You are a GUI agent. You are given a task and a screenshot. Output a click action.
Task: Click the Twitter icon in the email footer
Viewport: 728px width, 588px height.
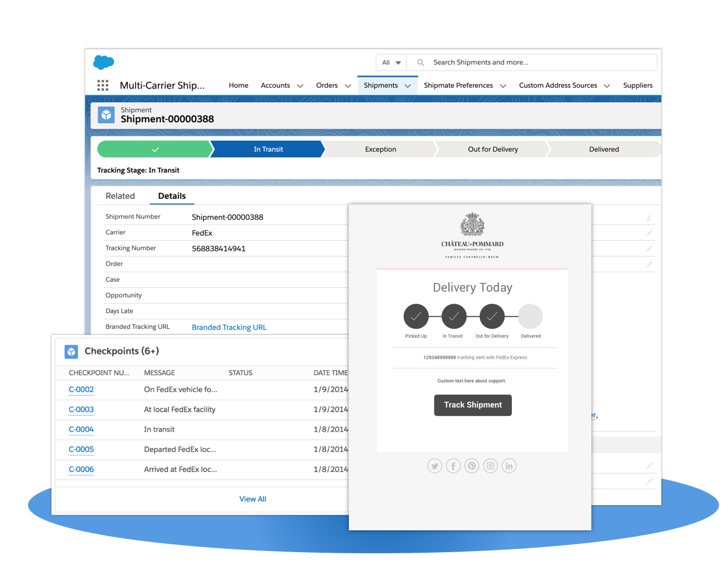(x=435, y=465)
